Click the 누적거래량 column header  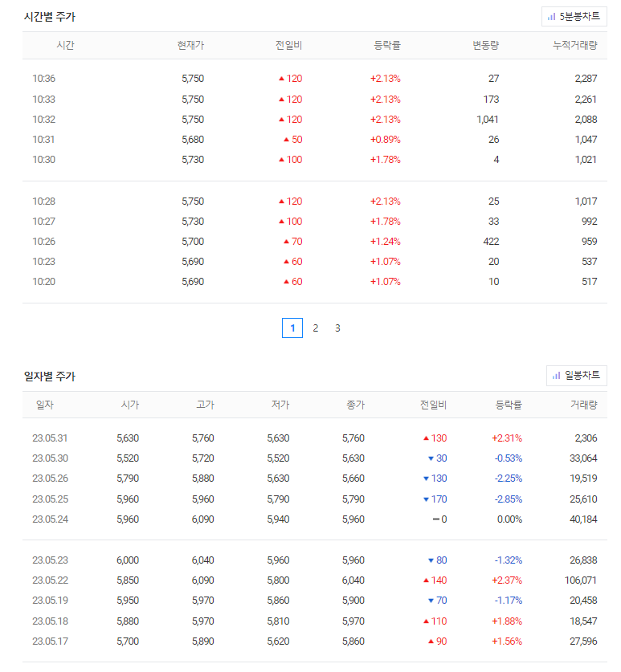pos(574,46)
